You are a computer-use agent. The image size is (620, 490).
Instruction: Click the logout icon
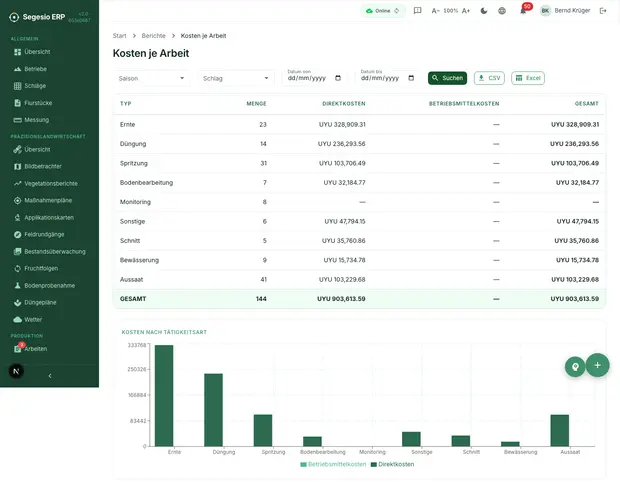tap(603, 11)
